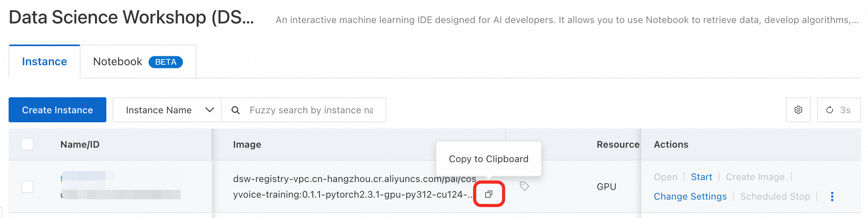Open the column settings gear icon

[x=798, y=110]
